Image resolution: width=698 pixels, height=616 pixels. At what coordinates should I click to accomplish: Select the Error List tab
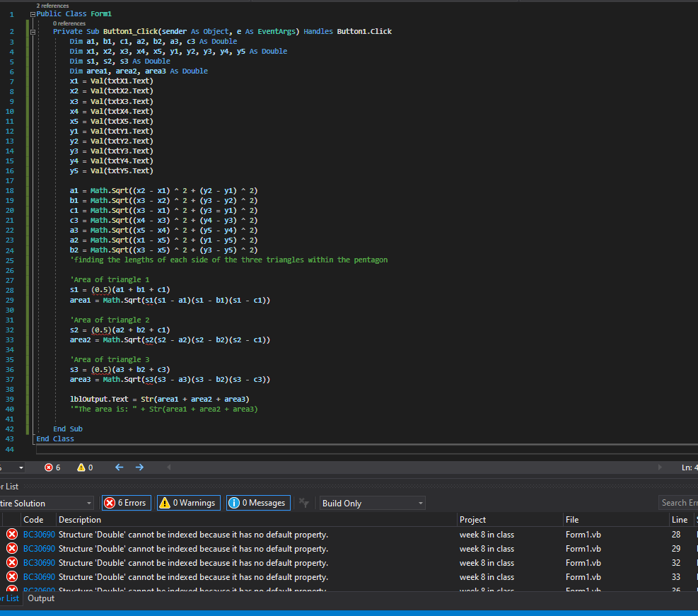click(x=10, y=598)
